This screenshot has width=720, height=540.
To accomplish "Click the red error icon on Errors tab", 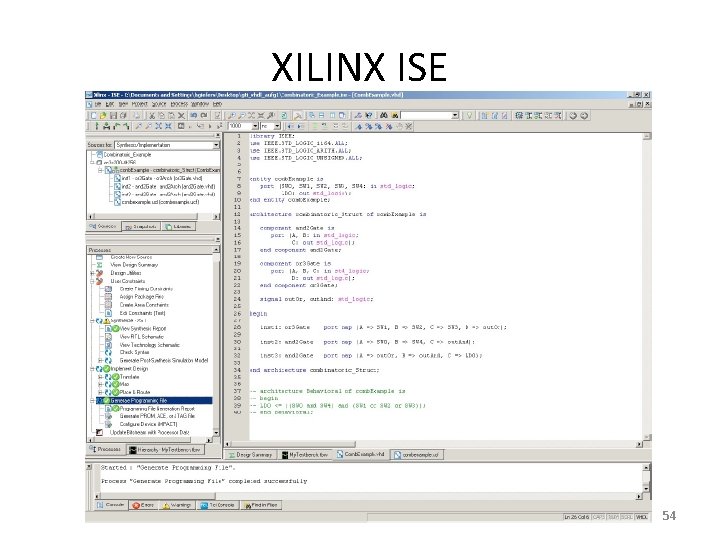I will 136,505.
